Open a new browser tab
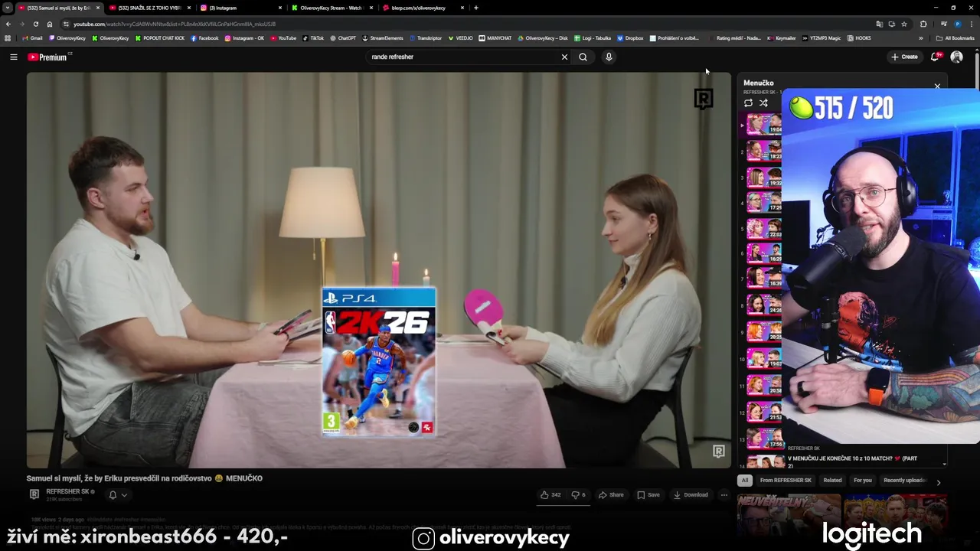 476,8
